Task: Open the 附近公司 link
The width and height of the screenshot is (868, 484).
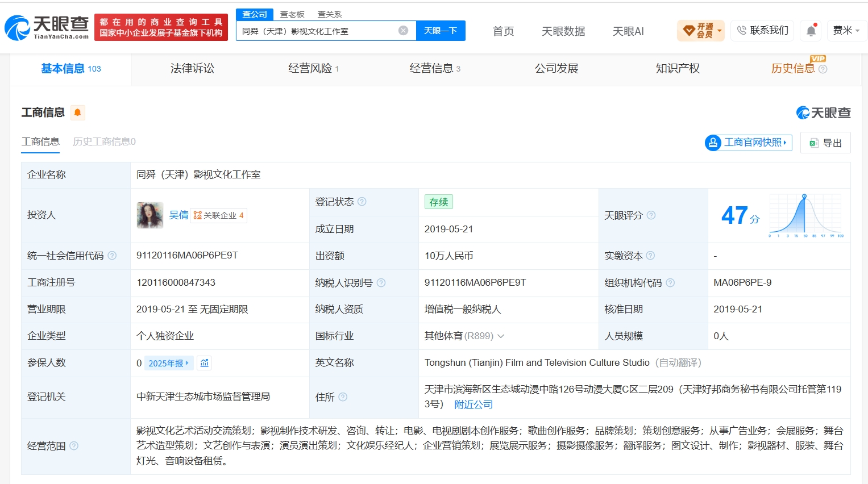Action: tap(474, 404)
